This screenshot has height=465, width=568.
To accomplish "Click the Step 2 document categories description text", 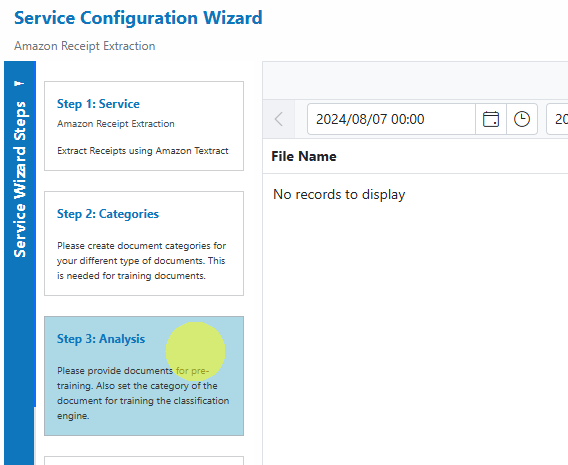I will [x=141, y=261].
